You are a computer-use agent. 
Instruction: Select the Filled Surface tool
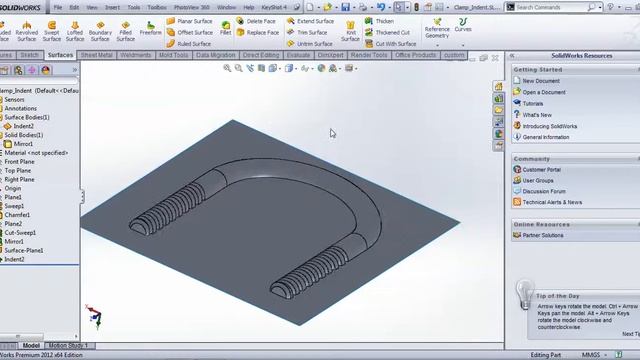pyautogui.click(x=126, y=31)
